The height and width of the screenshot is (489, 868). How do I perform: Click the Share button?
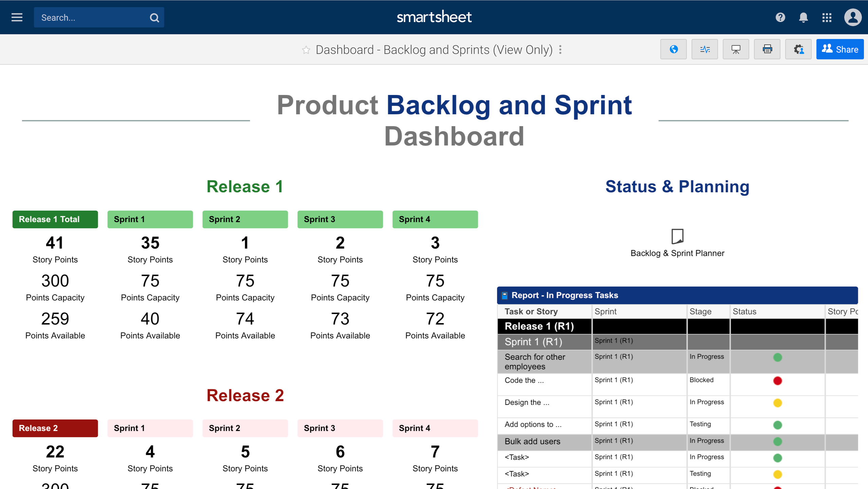click(x=840, y=50)
